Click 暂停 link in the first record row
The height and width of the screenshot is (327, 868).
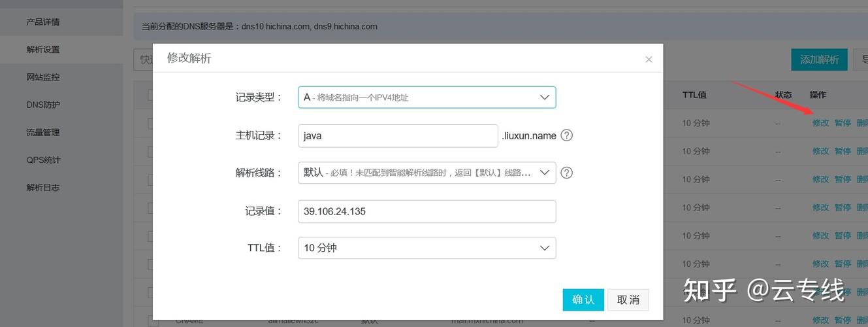pyautogui.click(x=843, y=123)
